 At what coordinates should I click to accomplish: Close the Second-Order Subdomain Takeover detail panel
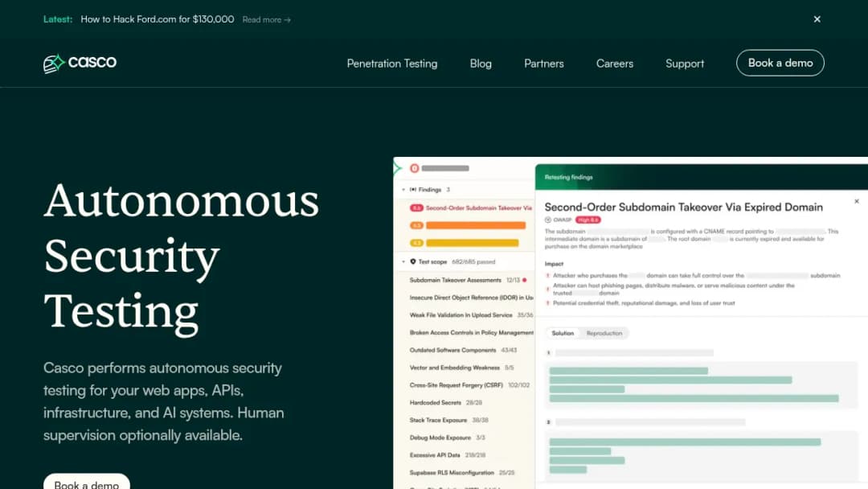[x=857, y=202]
